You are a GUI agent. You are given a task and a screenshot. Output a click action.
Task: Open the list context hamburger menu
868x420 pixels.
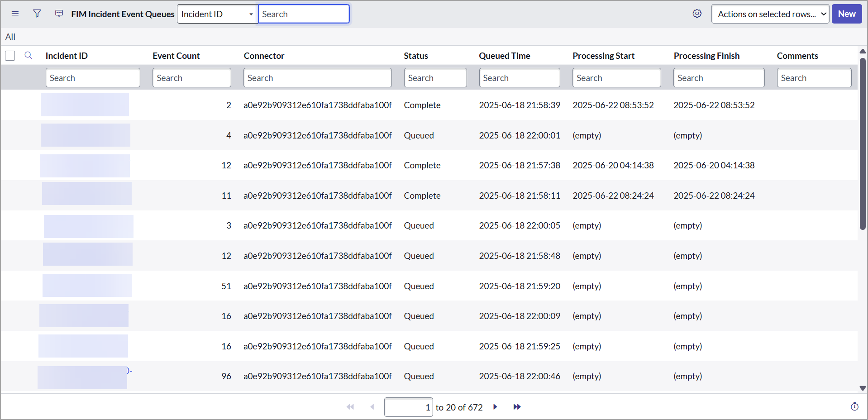pos(15,14)
